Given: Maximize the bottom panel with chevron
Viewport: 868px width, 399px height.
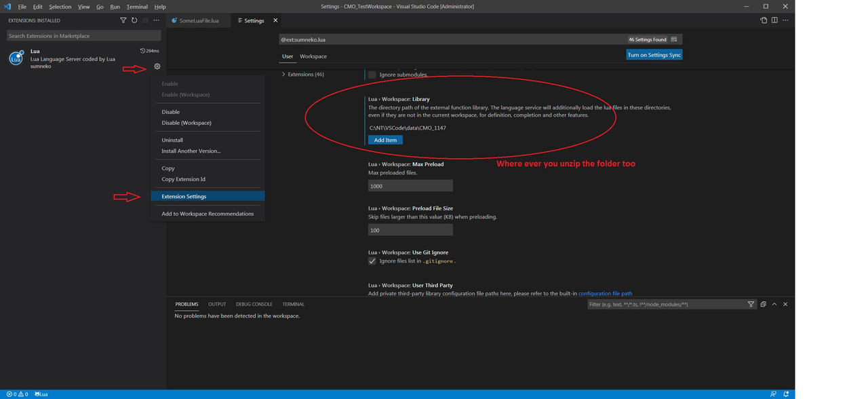Looking at the screenshot, I should pyautogui.click(x=774, y=304).
